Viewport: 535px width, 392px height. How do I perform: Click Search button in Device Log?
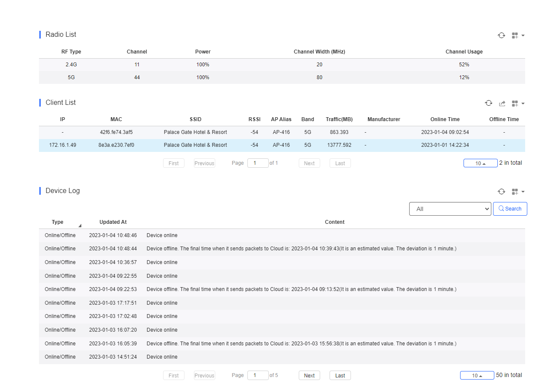510,209
